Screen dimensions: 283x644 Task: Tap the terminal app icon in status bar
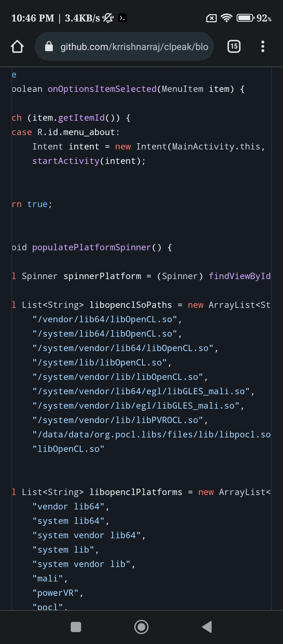[122, 18]
